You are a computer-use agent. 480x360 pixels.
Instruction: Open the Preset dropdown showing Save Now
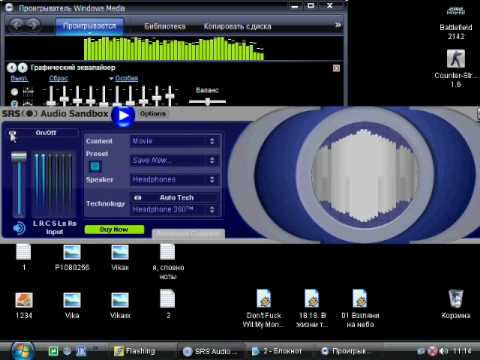click(173, 160)
